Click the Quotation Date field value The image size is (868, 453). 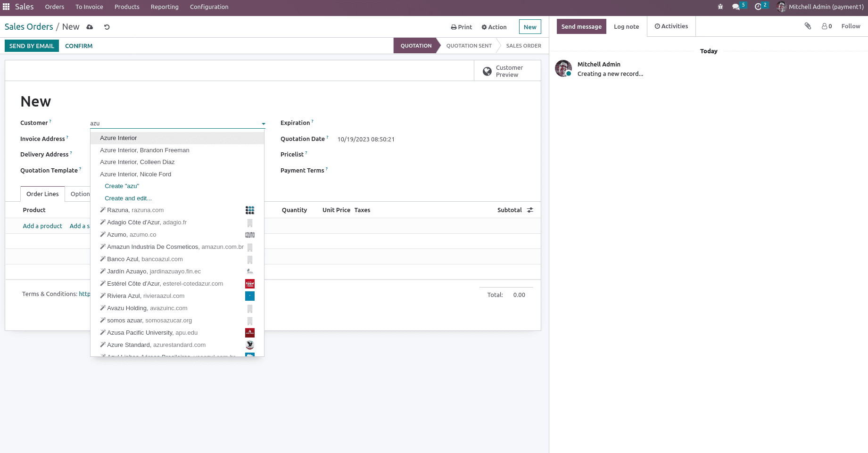tap(366, 140)
